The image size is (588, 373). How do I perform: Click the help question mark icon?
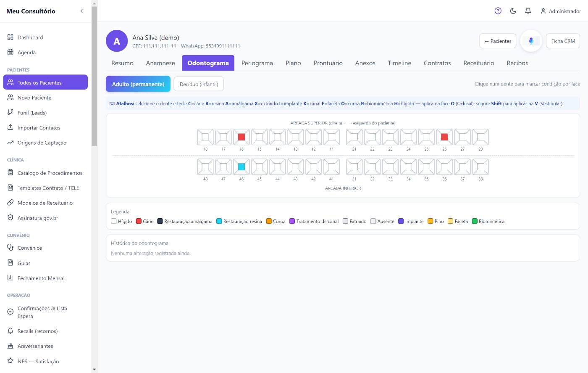pyautogui.click(x=498, y=11)
